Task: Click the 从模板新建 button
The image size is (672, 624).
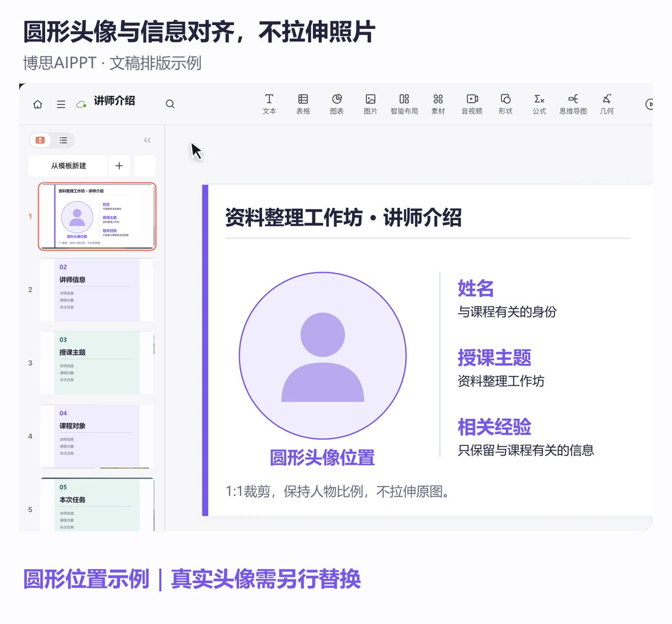Action: tap(68, 166)
